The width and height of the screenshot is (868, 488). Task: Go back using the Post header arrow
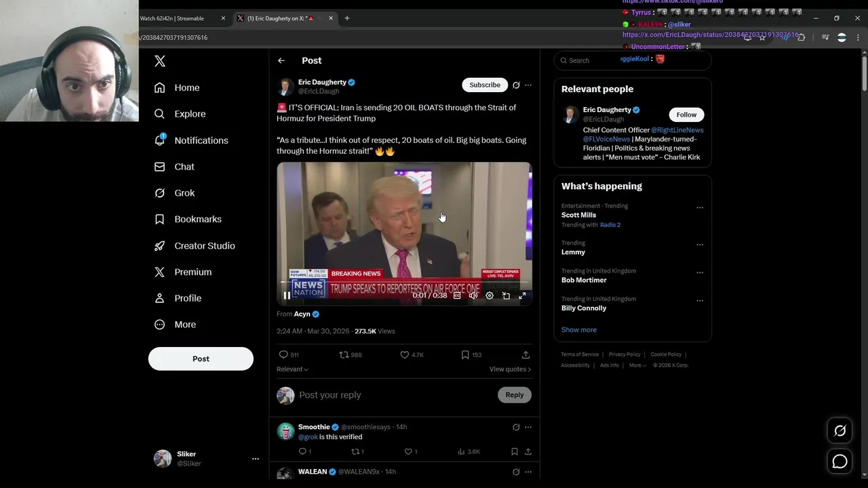tap(281, 61)
